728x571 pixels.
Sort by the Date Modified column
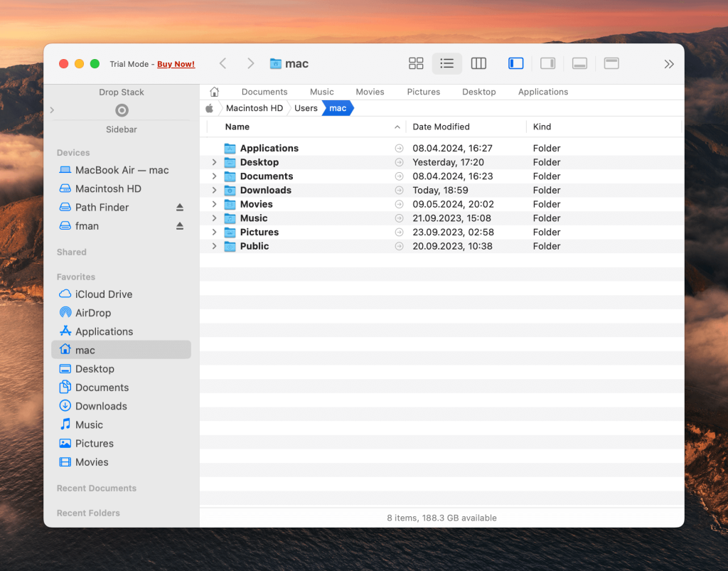(x=441, y=127)
